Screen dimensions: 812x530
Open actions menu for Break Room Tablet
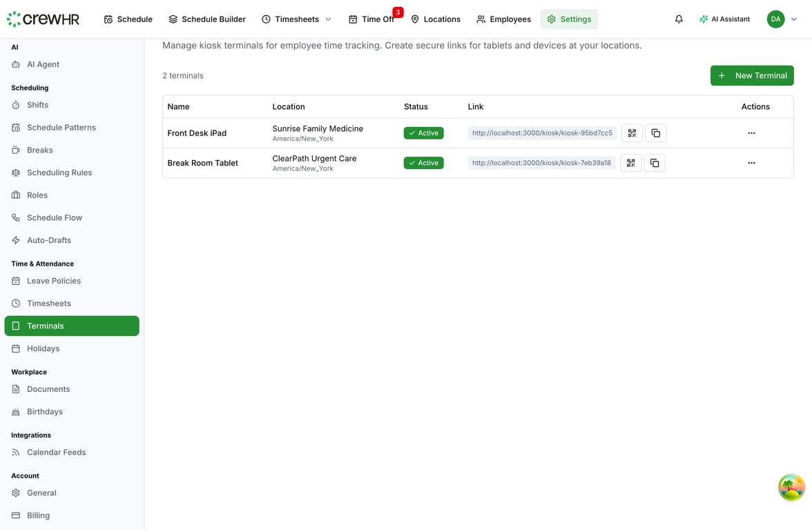[751, 163]
